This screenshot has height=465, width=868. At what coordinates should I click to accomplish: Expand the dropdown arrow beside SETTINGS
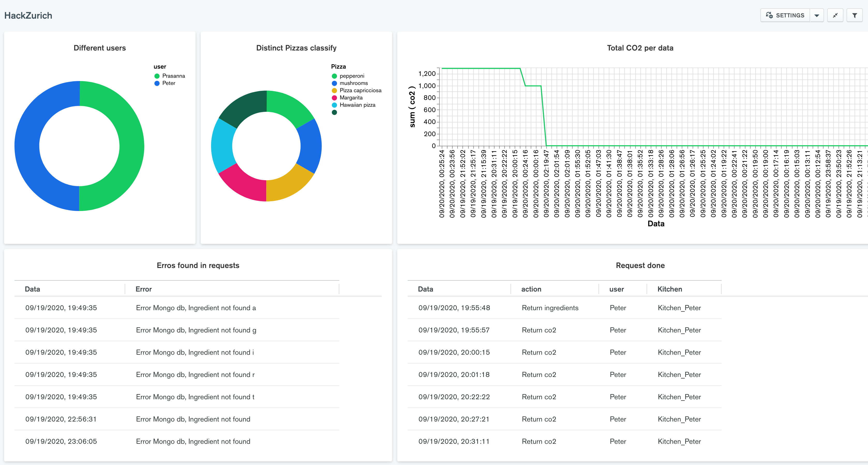coord(817,15)
